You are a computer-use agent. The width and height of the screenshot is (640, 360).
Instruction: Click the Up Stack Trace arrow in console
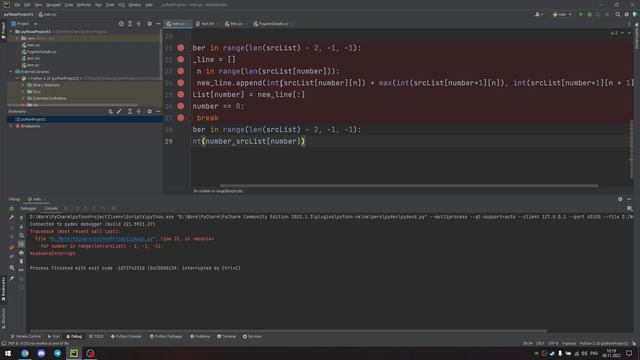click(x=21, y=218)
